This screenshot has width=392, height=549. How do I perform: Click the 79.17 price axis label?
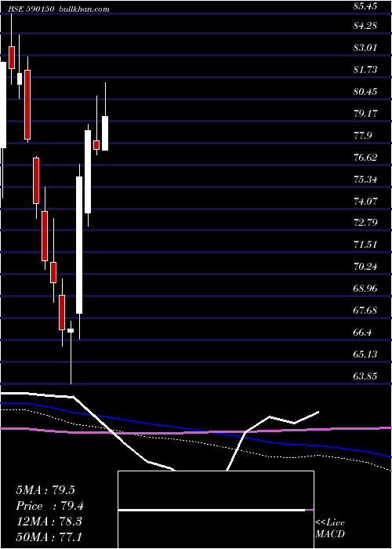[365, 114]
